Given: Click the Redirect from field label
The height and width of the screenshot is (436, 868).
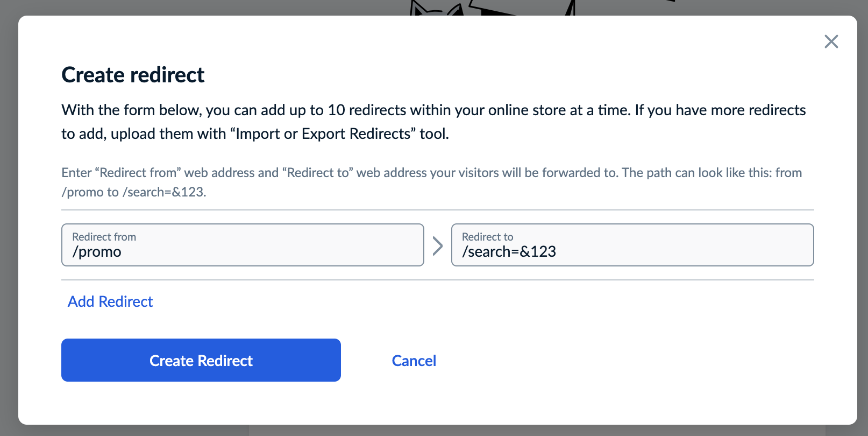Looking at the screenshot, I should pyautogui.click(x=104, y=237).
